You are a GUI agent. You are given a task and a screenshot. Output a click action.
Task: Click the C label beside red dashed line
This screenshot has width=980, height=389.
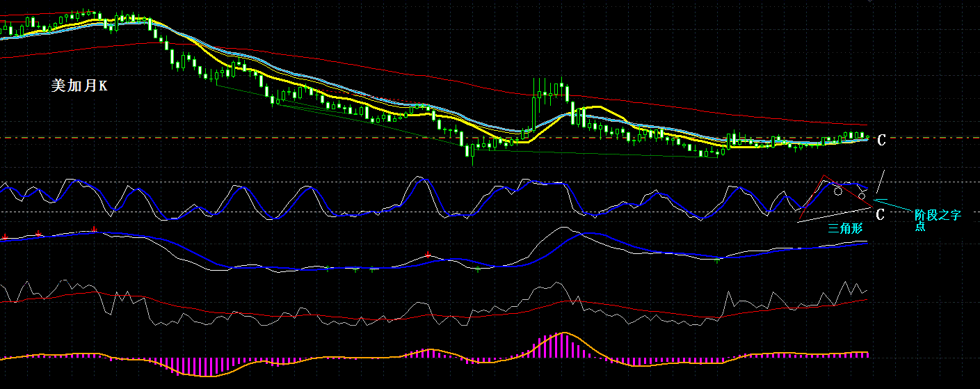(881, 141)
